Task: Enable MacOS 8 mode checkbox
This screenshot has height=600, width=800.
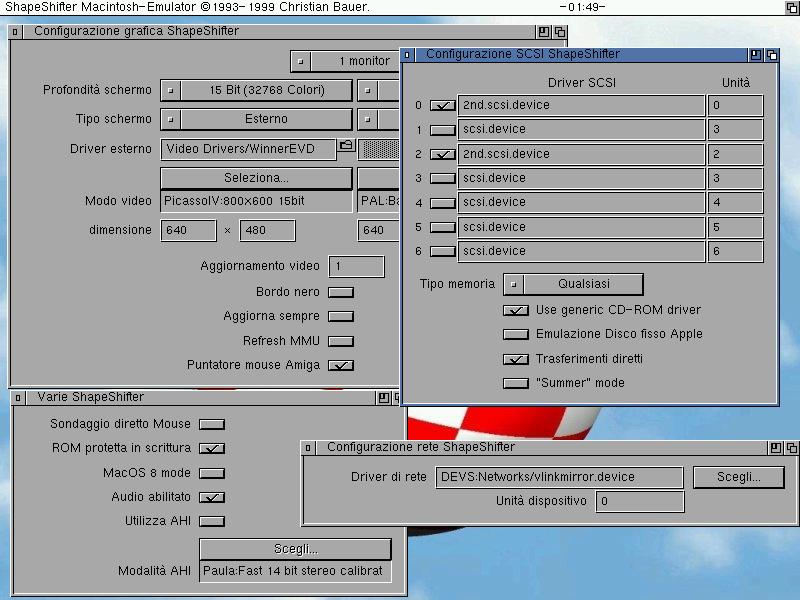Action: click(212, 473)
